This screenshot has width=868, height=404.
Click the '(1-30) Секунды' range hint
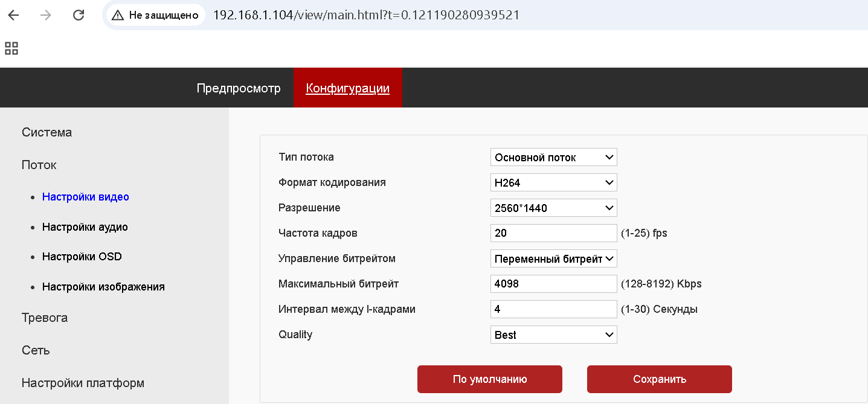pyautogui.click(x=659, y=309)
